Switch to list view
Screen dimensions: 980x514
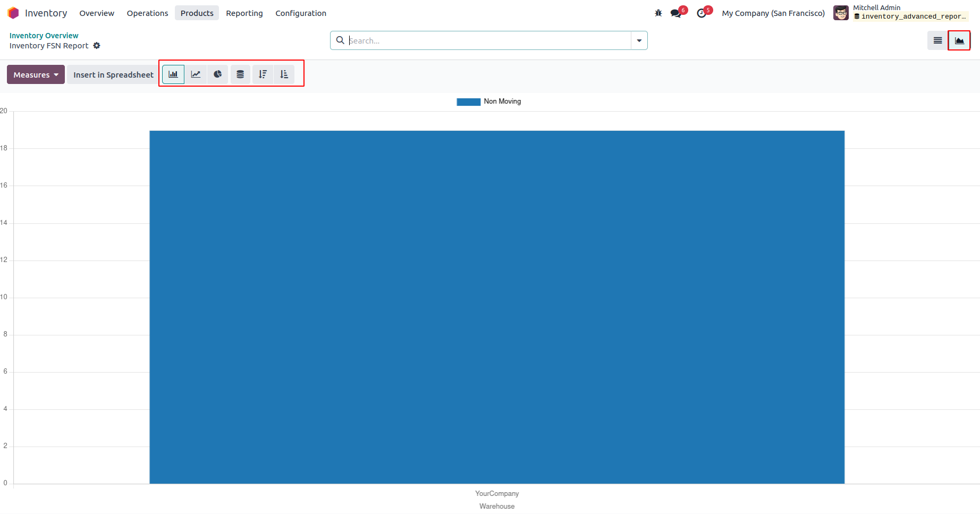[x=937, y=40]
